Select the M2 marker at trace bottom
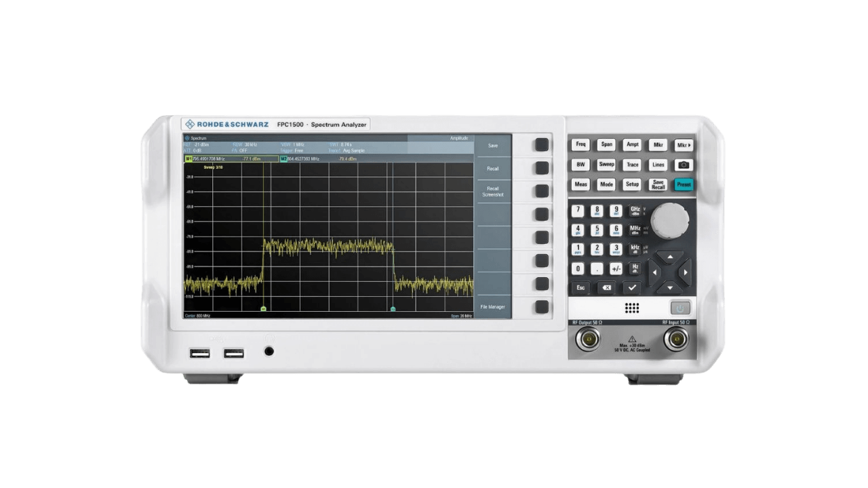The height and width of the screenshot is (488, 868). pos(393,308)
